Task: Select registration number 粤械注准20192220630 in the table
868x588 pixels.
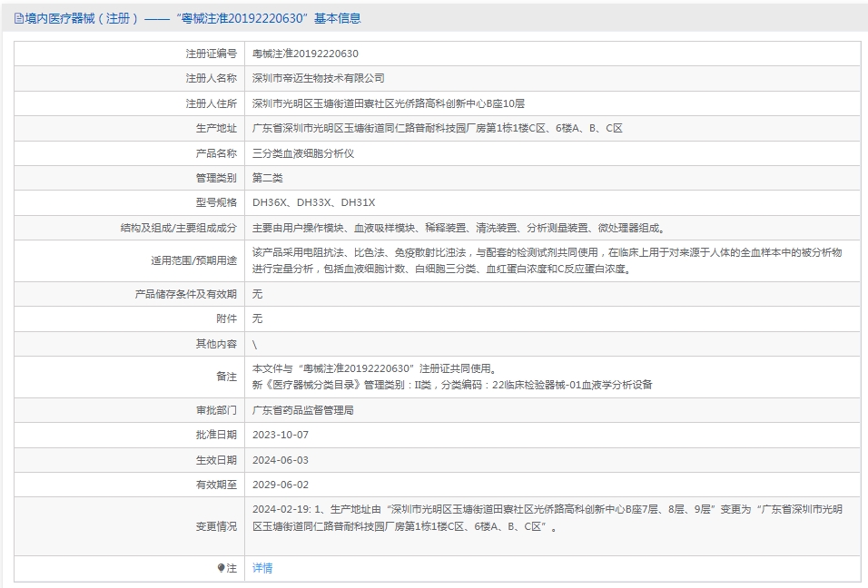Action: tap(305, 54)
